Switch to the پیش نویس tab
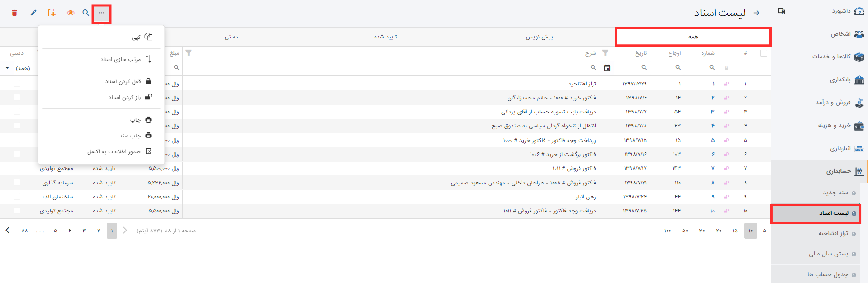The width and height of the screenshot is (868, 283). (x=539, y=37)
